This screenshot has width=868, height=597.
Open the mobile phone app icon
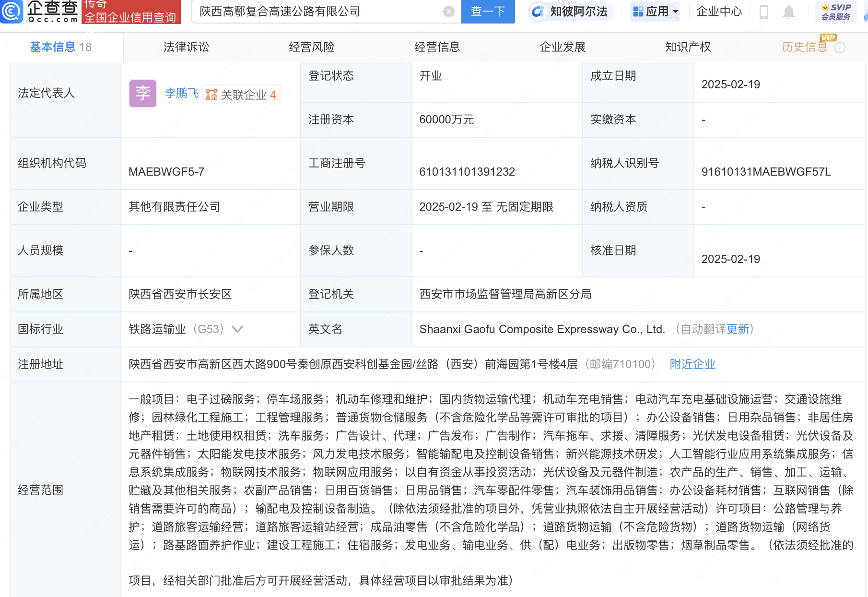(x=764, y=12)
